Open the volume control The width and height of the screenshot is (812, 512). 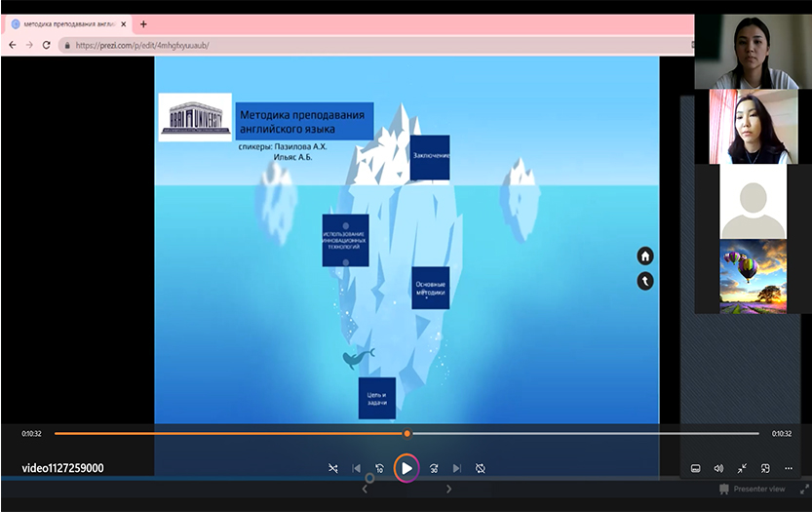point(718,468)
